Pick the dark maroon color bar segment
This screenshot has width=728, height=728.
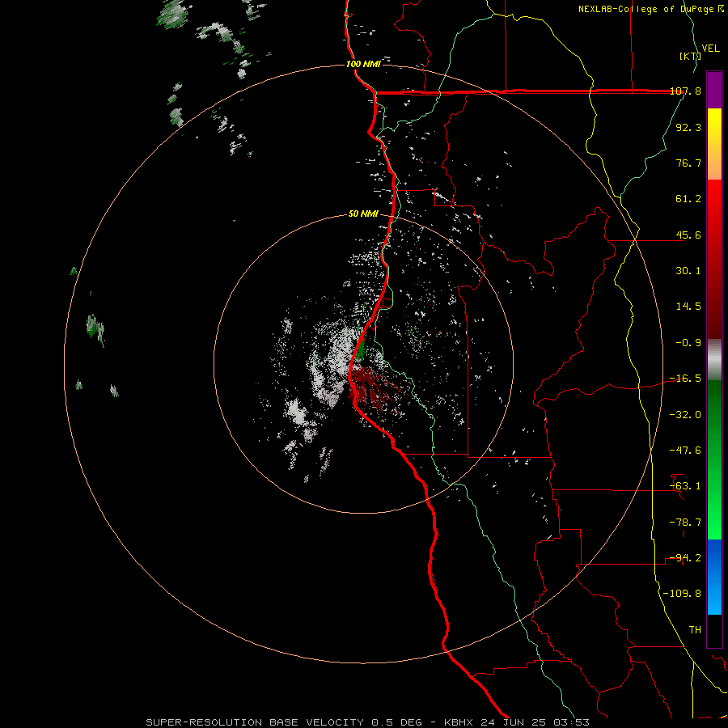pyautogui.click(x=714, y=320)
